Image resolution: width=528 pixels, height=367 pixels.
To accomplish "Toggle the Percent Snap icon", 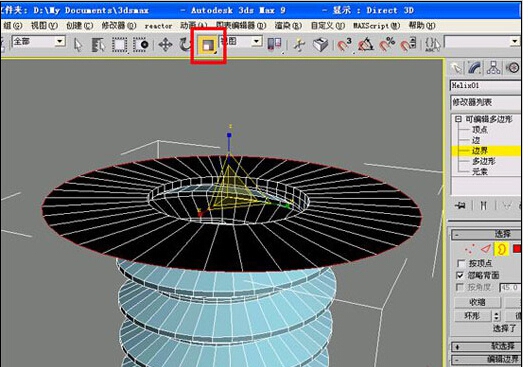I will [387, 45].
